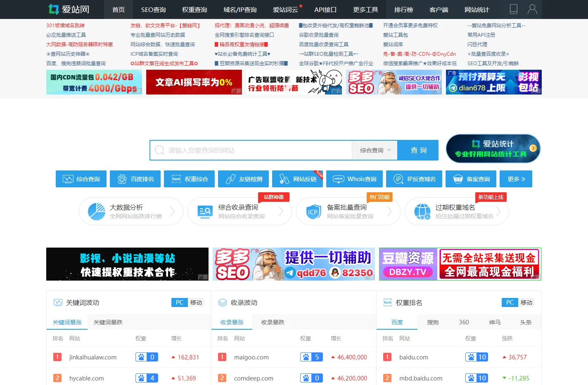Open 备案查询 tool button
The height and width of the screenshot is (385, 588).
[x=471, y=179]
